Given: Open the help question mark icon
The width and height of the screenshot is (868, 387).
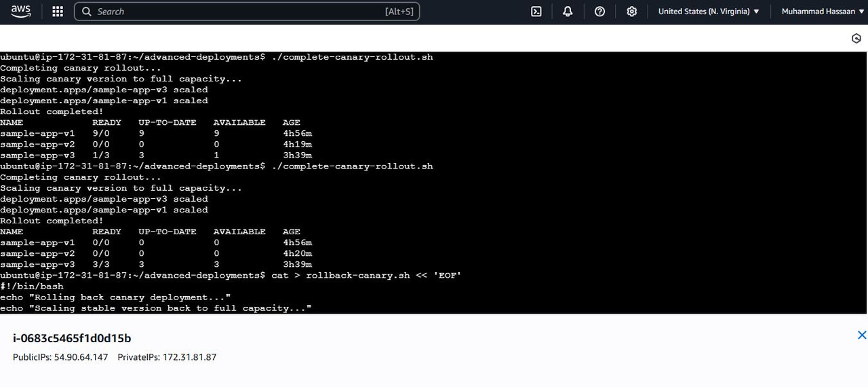Looking at the screenshot, I should pos(599,12).
